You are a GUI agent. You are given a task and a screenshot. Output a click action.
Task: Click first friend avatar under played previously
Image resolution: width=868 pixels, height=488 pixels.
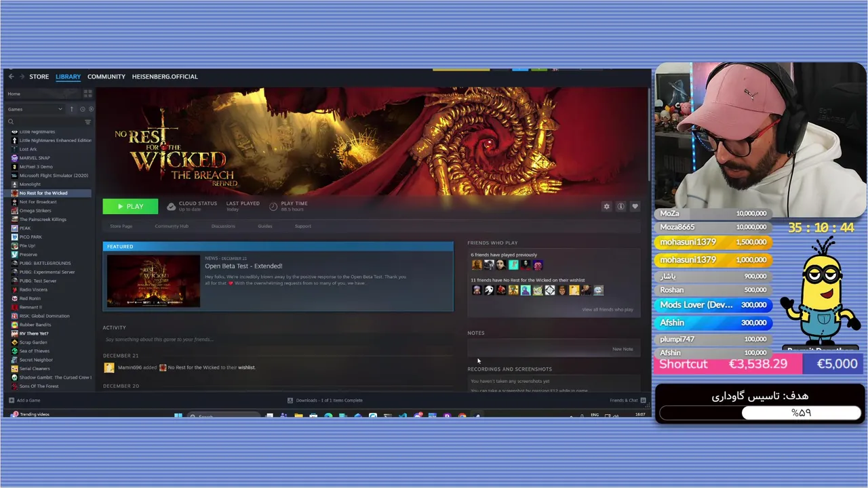(x=477, y=265)
